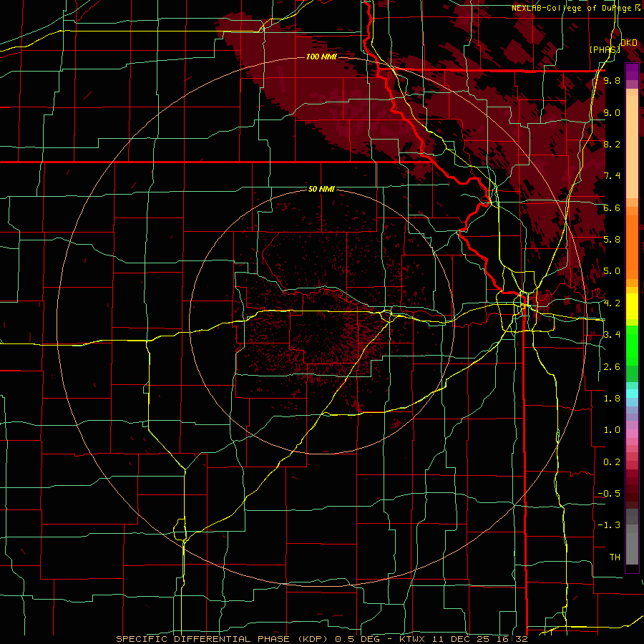Screen dimensions: 644x644
Task: Click the bright yellow segment of the color bar
Action: pyautogui.click(x=632, y=306)
